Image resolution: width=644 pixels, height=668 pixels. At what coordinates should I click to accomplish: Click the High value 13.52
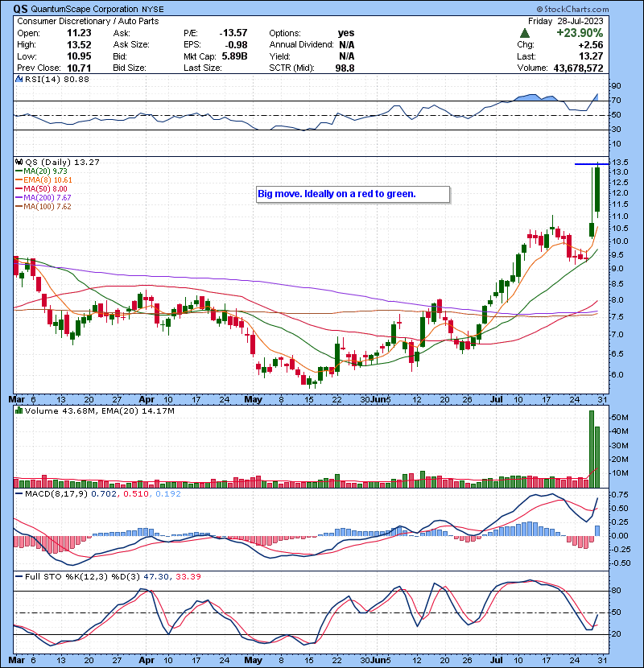(x=79, y=45)
